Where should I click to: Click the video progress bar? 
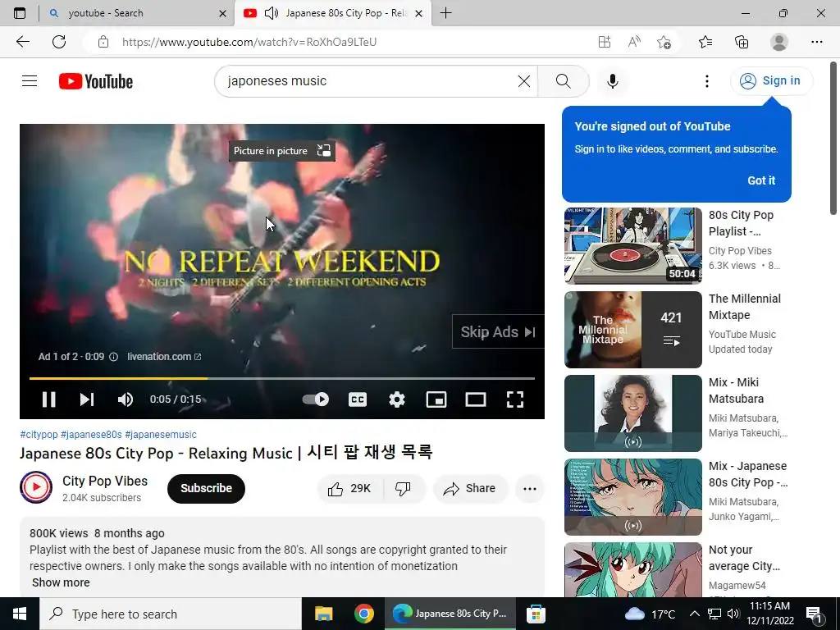(x=282, y=378)
